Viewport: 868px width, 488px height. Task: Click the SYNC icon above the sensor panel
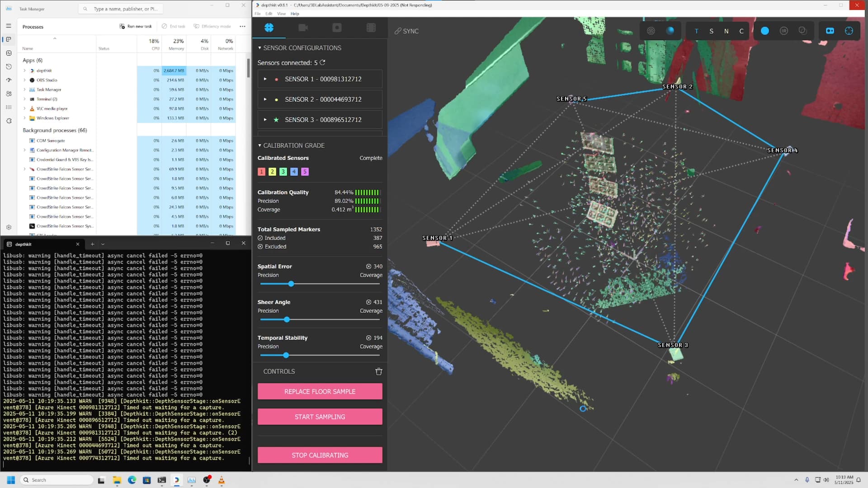pos(398,31)
